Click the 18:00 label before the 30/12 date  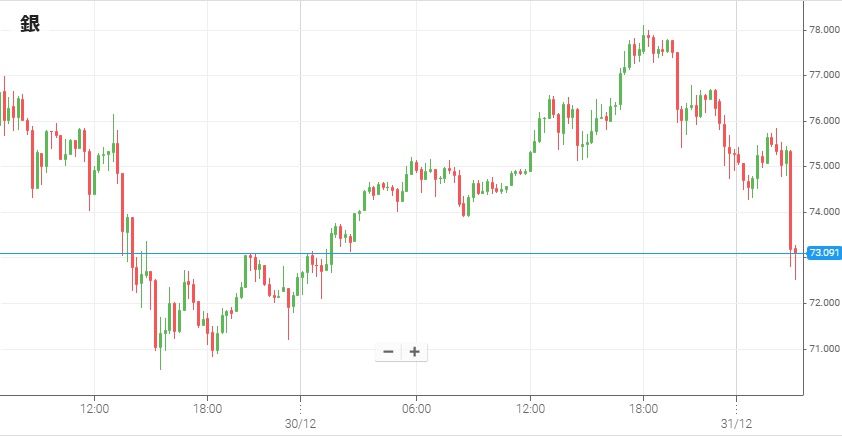[x=207, y=408]
